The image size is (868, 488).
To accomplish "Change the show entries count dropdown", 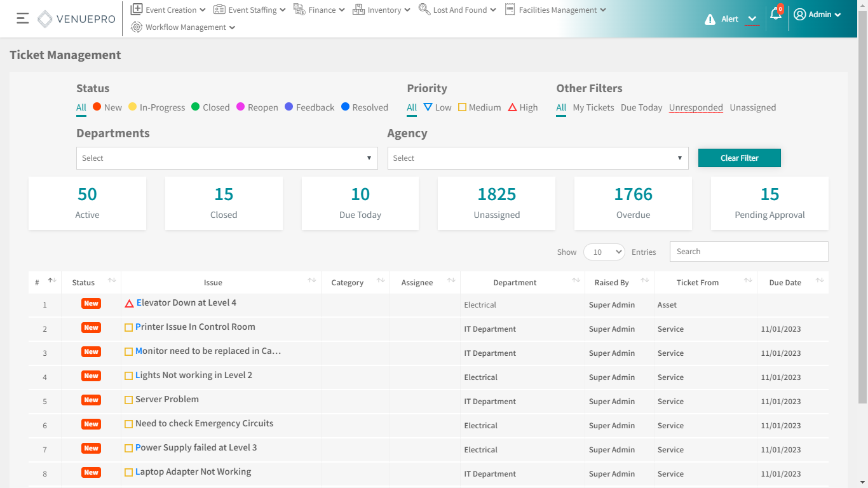I will [x=604, y=252].
